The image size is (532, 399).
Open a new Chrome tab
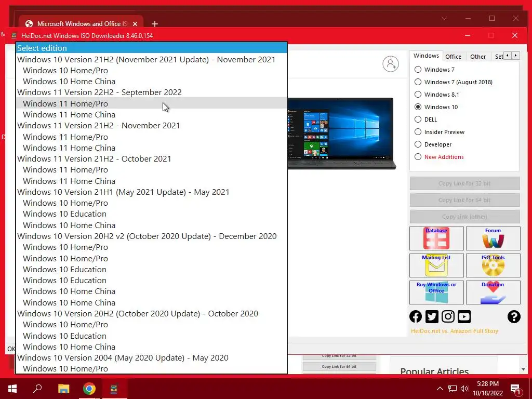[x=155, y=24]
